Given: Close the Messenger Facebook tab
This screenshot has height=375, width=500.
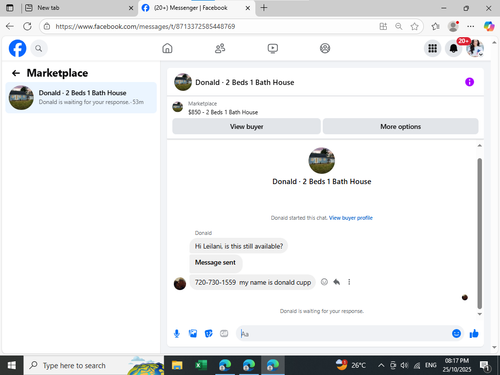Looking at the screenshot, I should [248, 8].
